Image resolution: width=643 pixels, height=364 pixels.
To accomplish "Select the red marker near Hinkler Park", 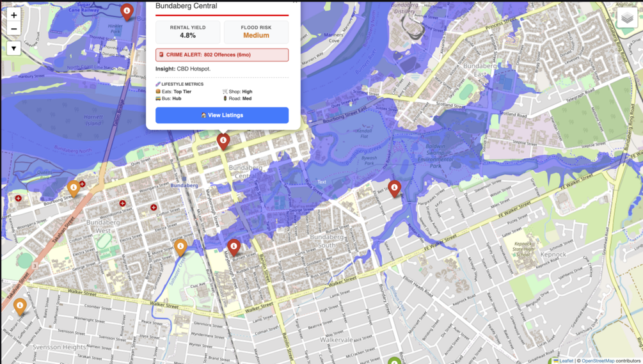I will [127, 12].
